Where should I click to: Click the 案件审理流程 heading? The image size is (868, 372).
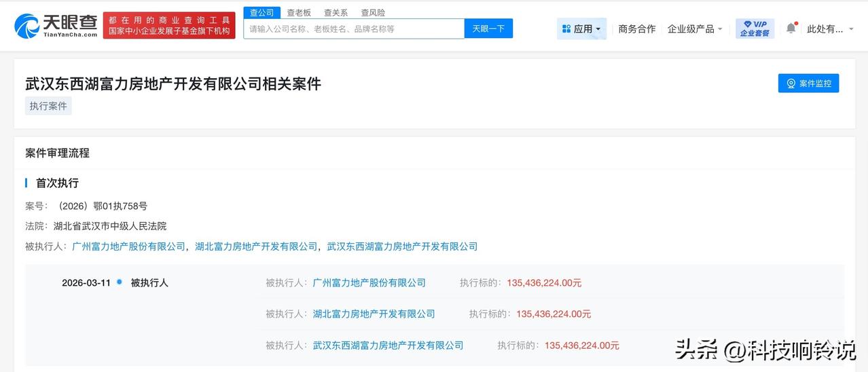pos(57,153)
